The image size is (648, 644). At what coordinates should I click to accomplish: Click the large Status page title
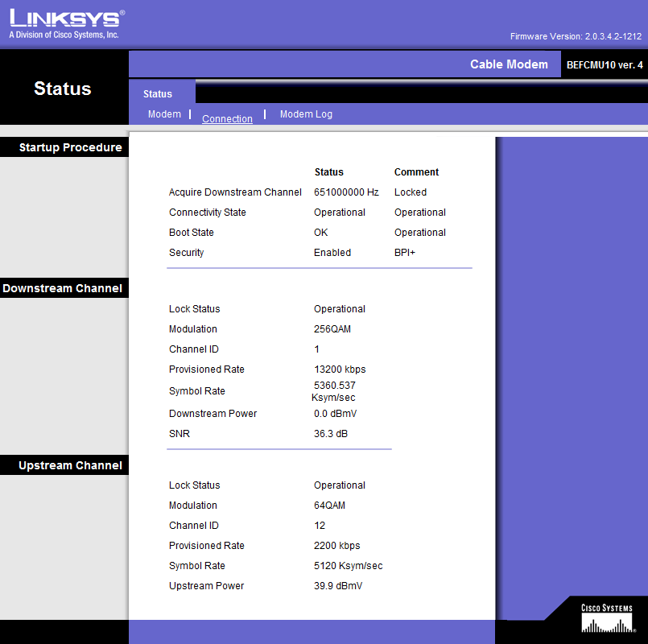[x=63, y=89]
